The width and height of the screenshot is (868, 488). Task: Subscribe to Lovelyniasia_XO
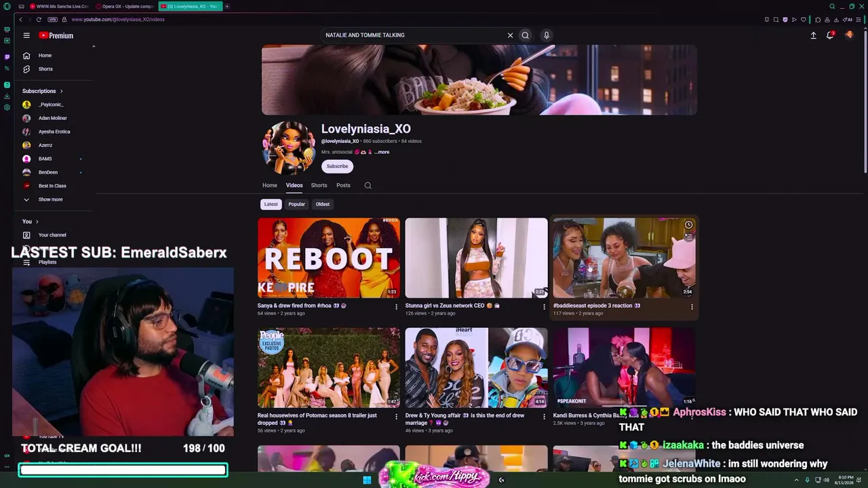pyautogui.click(x=337, y=166)
